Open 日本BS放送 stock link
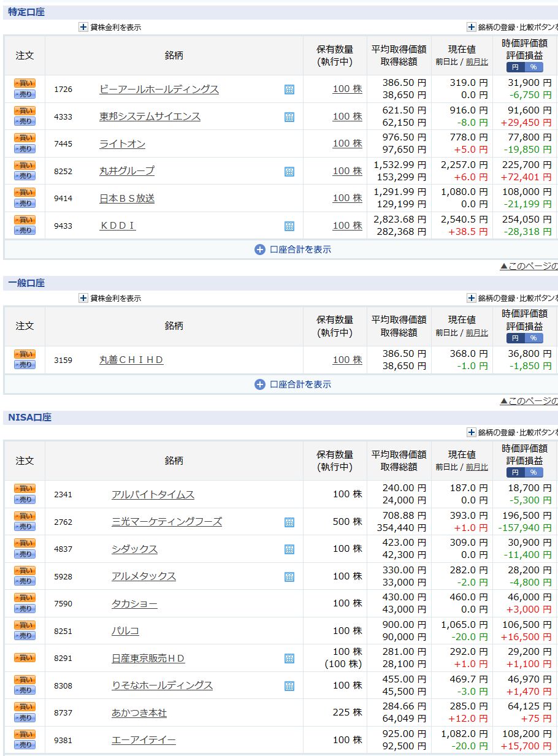This screenshot has height=756, width=558. 127,198
